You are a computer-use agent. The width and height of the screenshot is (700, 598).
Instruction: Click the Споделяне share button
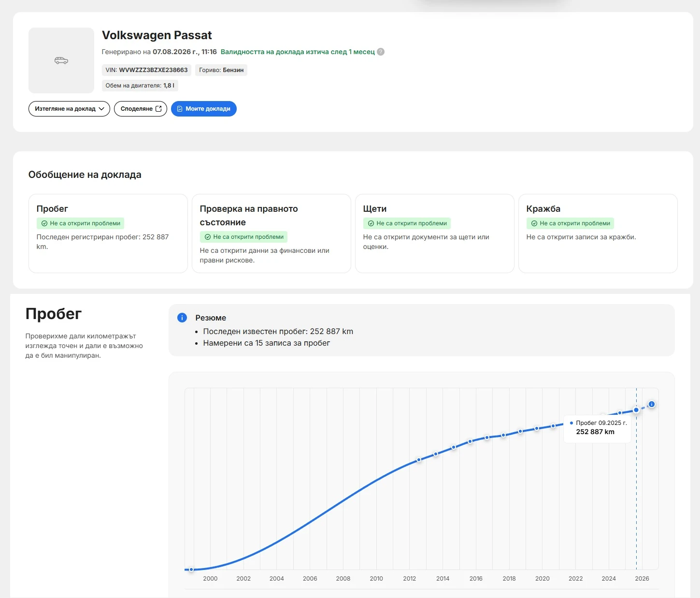point(141,109)
